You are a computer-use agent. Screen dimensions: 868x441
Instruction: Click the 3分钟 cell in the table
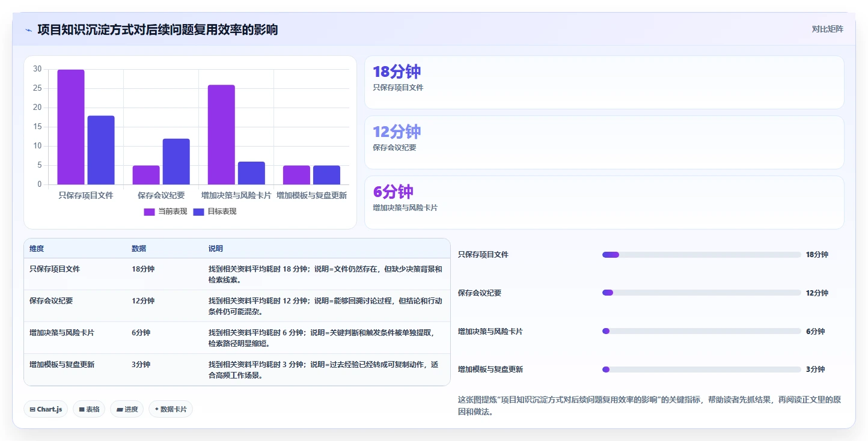pyautogui.click(x=141, y=365)
